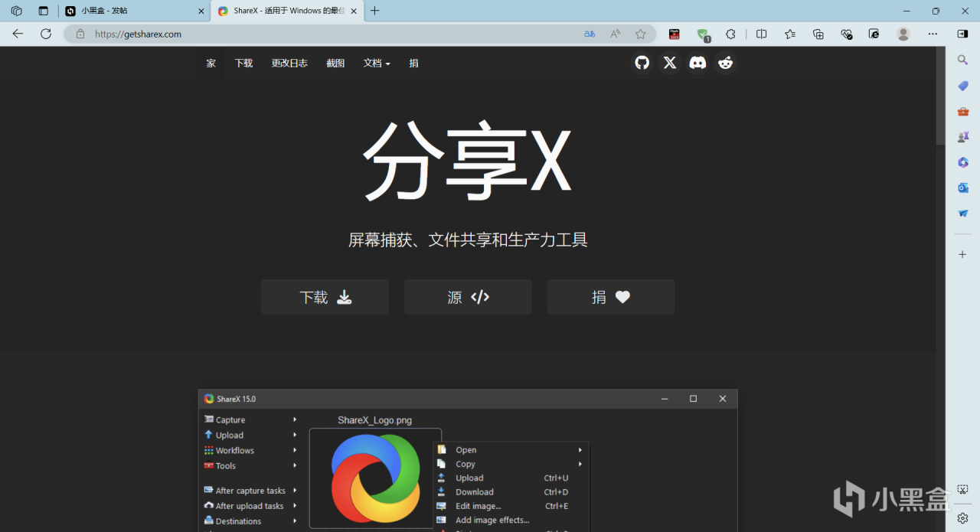Open Settings and more ellipsis menu
The width and height of the screenshot is (980, 532).
(x=933, y=34)
